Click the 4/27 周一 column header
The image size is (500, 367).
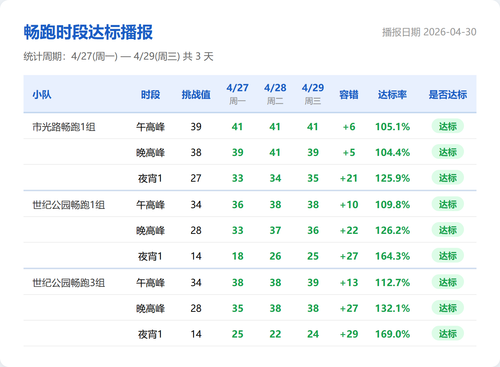pos(237,94)
